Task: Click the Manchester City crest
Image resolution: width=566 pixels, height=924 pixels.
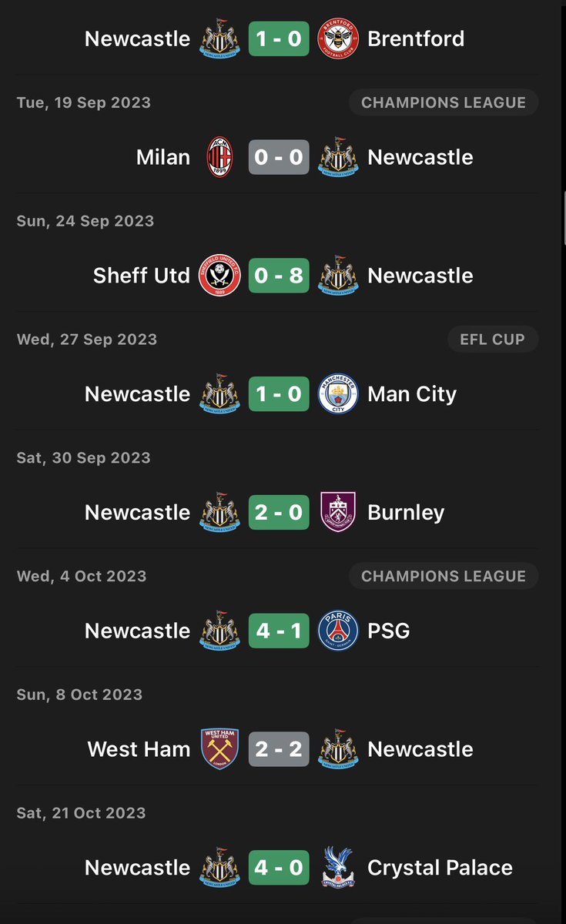Action: coord(338,394)
